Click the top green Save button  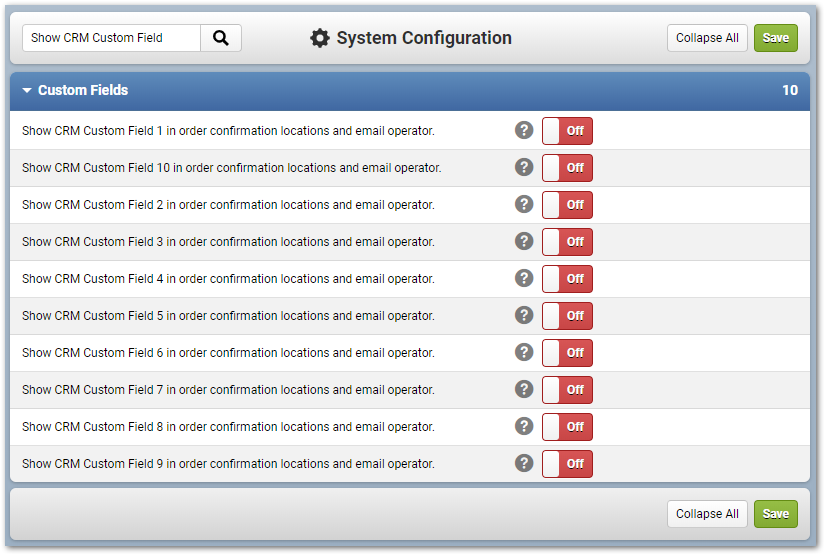776,38
